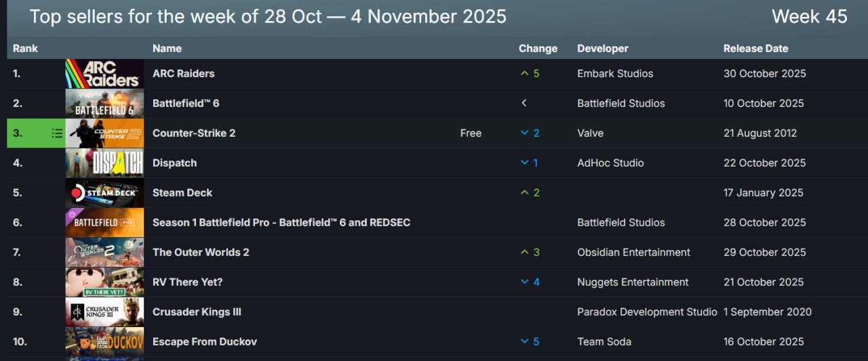This screenshot has width=868, height=361.
Task: Click the list icon beside rank 3
Action: [x=57, y=133]
